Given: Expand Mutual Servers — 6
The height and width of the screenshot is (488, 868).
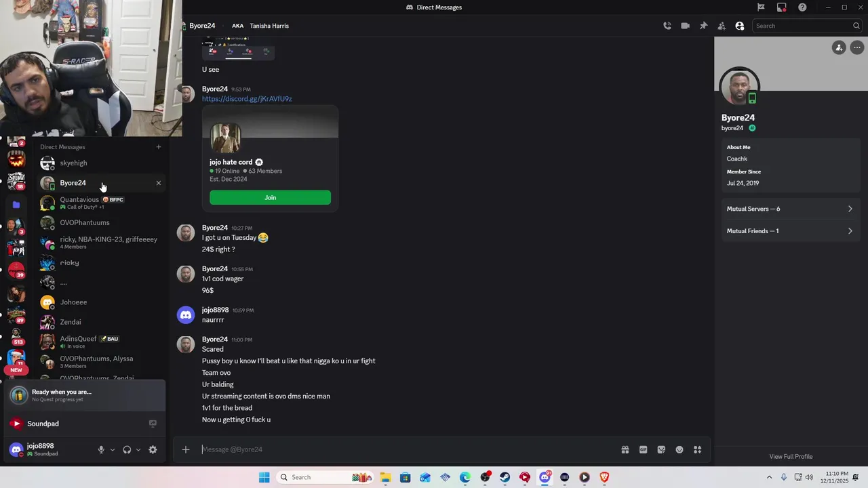Looking at the screenshot, I should coord(790,209).
